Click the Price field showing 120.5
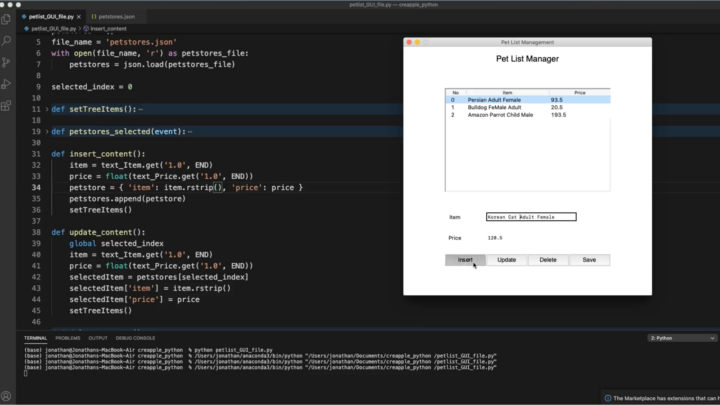 531,238
